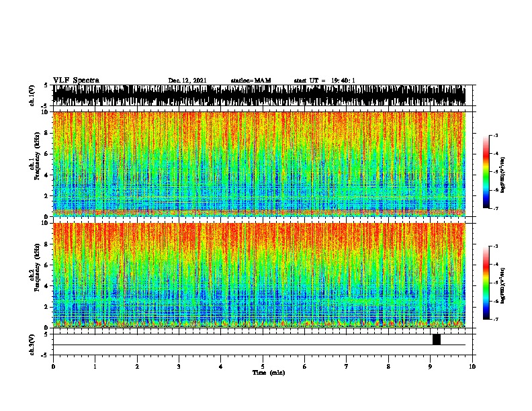The image size is (532, 411).
Task: Click the time axis tick label "1"
Action: (x=95, y=367)
